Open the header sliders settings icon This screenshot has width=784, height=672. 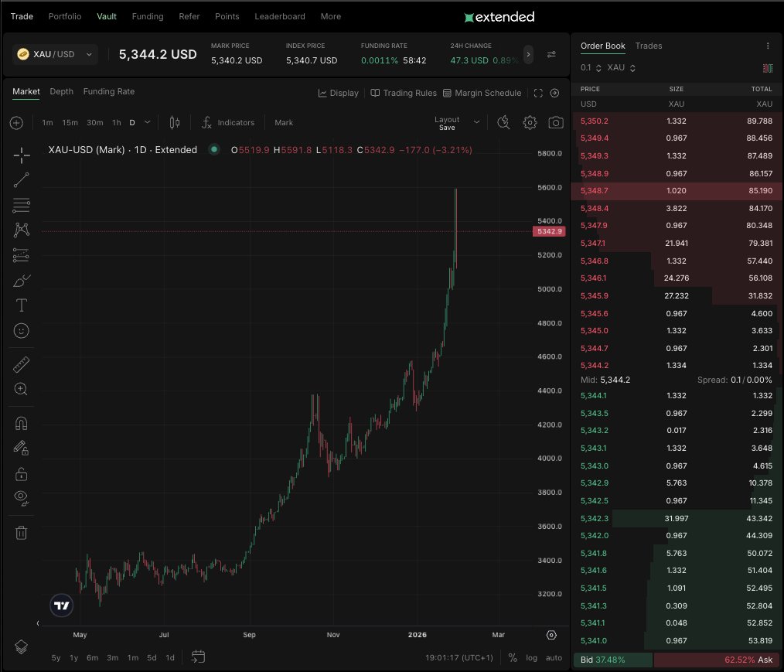(551, 54)
